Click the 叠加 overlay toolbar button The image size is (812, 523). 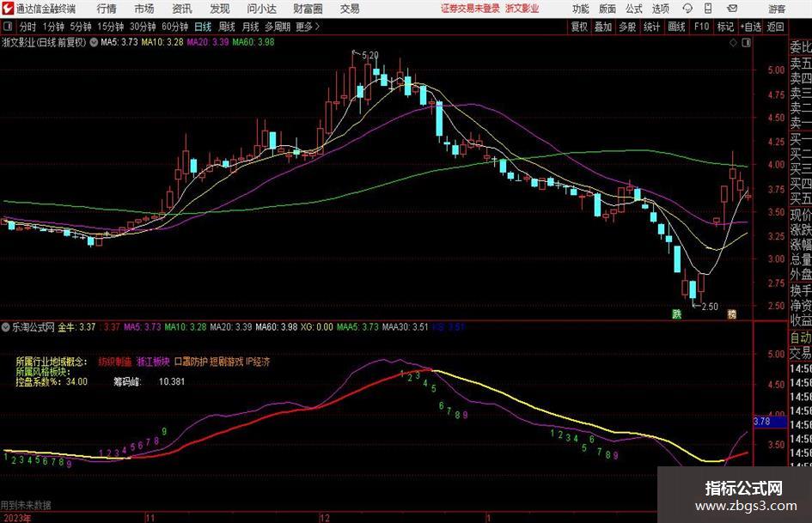point(603,27)
